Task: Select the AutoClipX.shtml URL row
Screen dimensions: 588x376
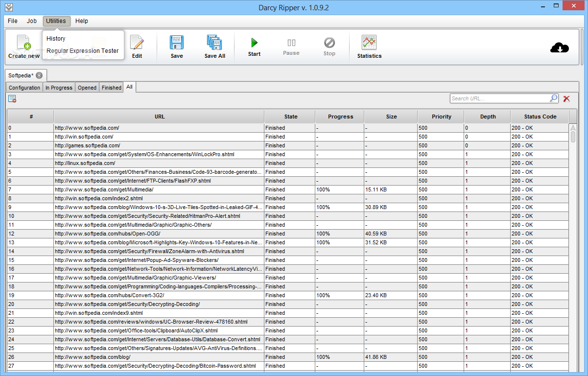Action: pyautogui.click(x=288, y=330)
